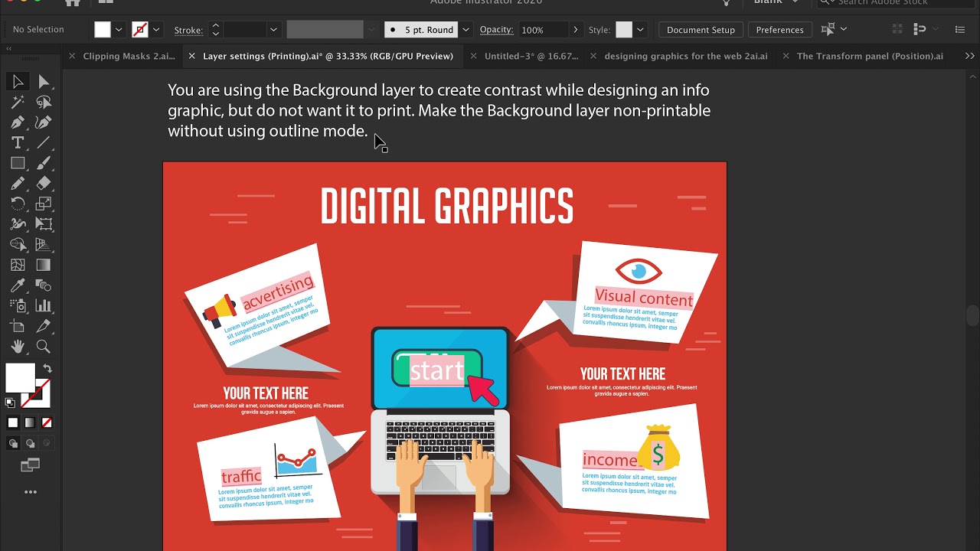Open the control bar stroke color dropdown
980x551 pixels.
[156, 30]
